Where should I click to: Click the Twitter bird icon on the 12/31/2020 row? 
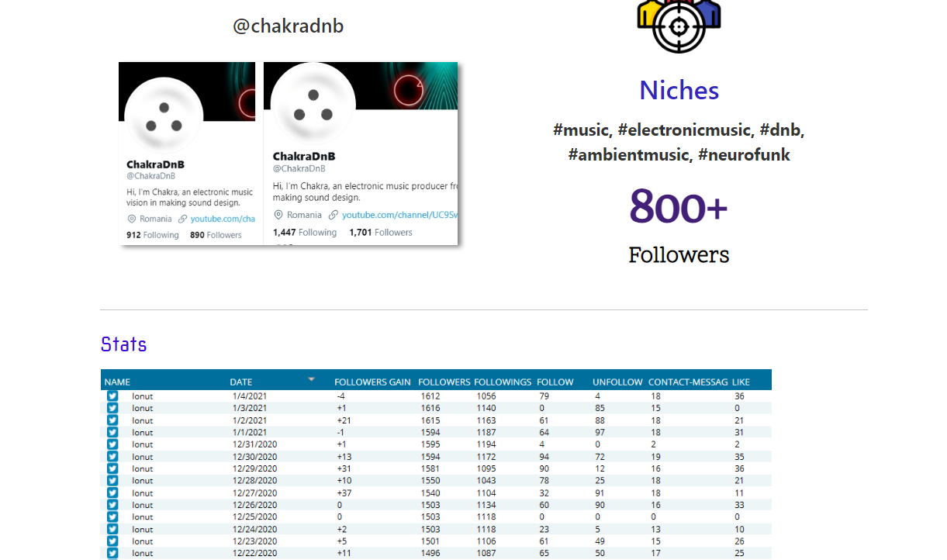coord(112,444)
